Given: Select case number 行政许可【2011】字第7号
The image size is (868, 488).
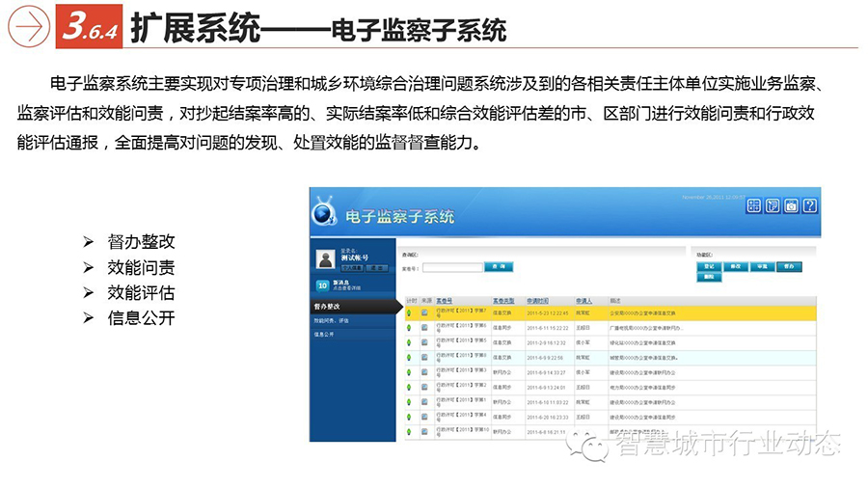Looking at the screenshot, I should 461,313.
